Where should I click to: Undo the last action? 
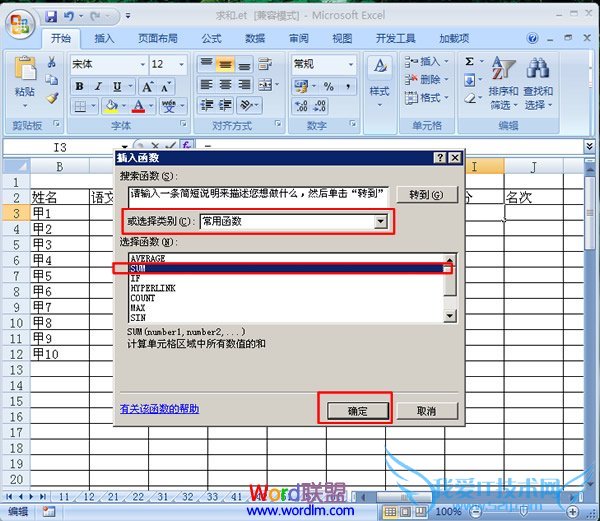[x=69, y=16]
